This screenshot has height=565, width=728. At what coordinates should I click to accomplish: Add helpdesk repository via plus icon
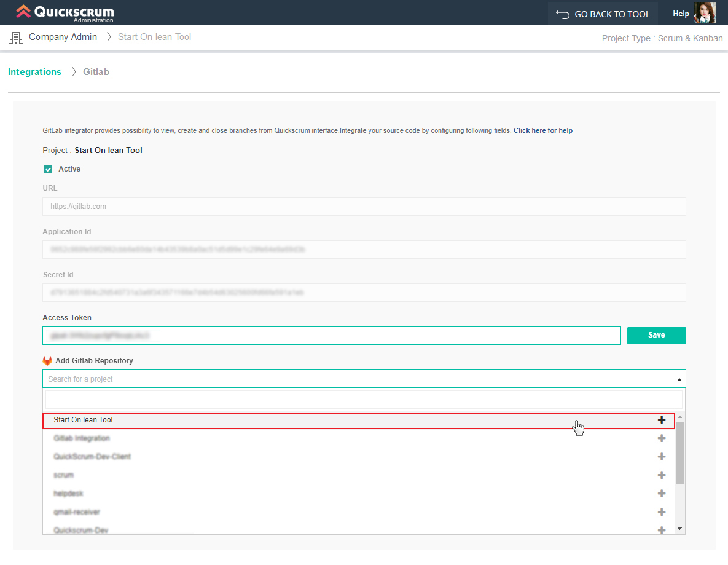tap(662, 494)
